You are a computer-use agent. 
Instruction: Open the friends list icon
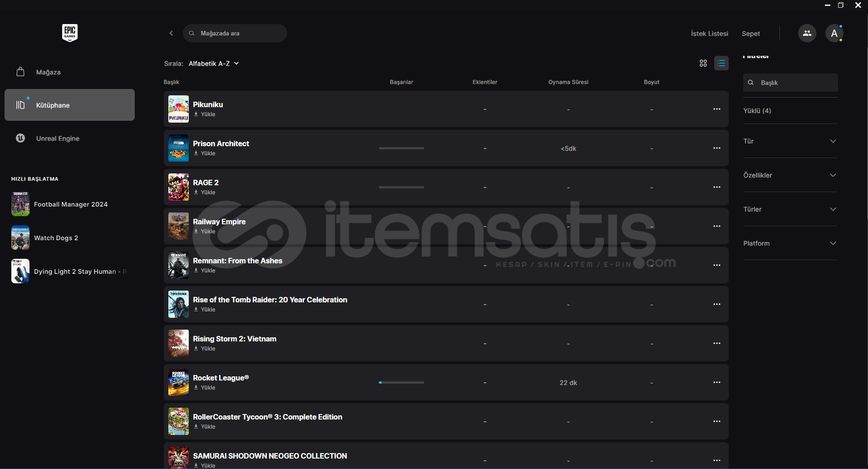point(807,33)
